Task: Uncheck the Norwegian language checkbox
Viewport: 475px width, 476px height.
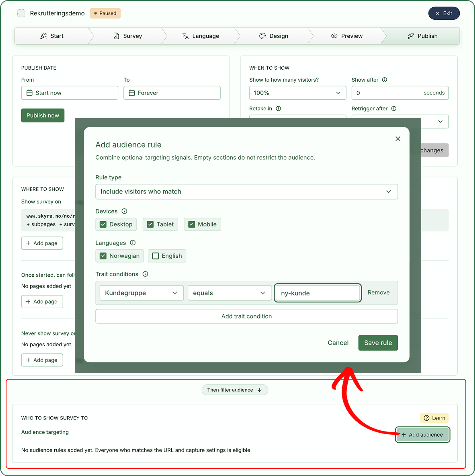Action: click(x=103, y=256)
